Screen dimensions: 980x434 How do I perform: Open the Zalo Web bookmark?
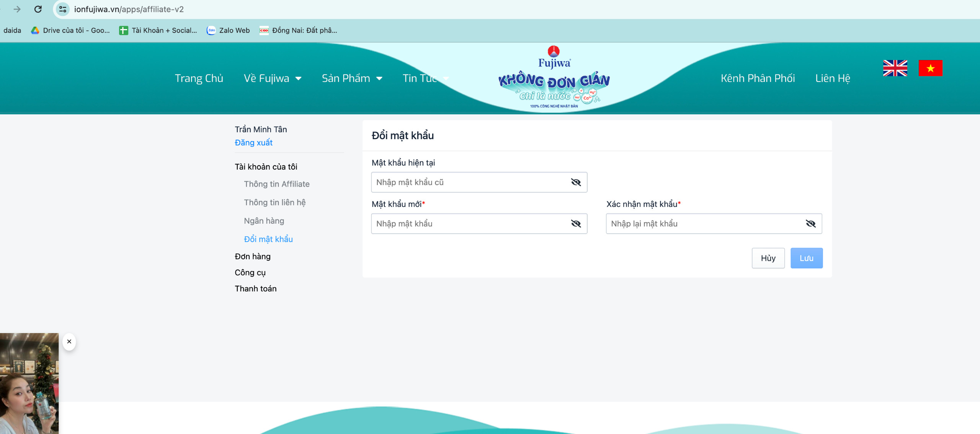(228, 31)
